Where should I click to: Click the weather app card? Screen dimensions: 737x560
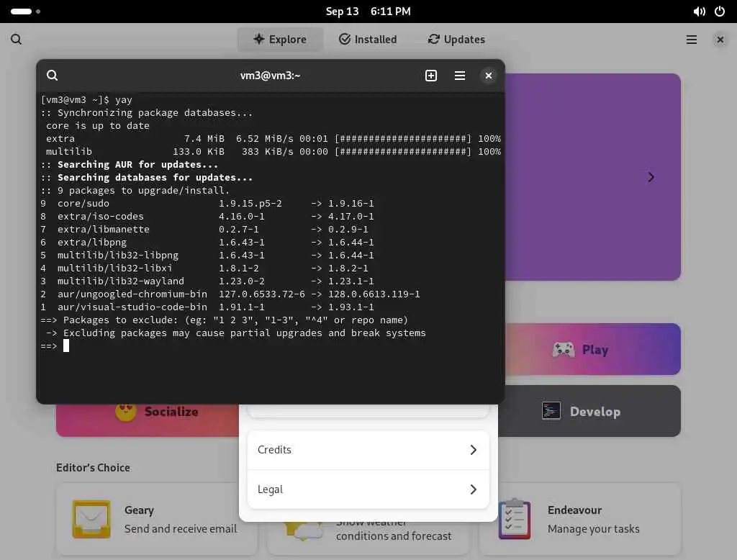point(368,538)
